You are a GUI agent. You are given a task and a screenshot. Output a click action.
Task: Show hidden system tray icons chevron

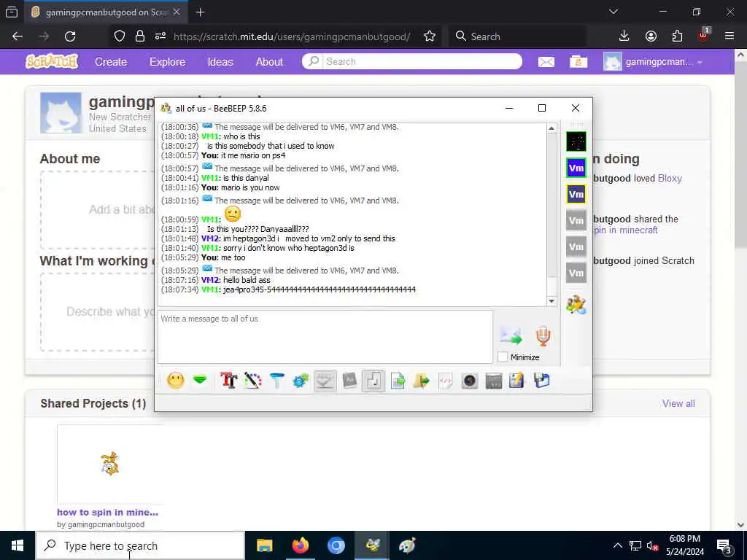617,545
